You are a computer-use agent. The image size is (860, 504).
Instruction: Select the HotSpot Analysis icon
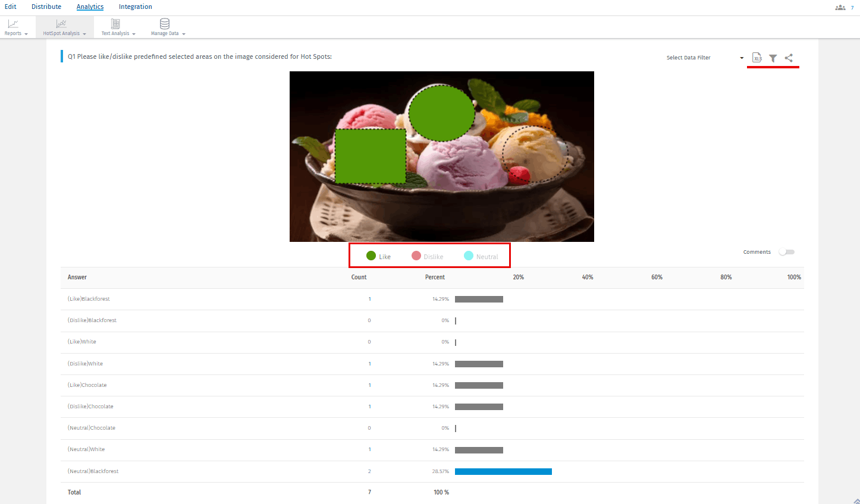(61, 24)
